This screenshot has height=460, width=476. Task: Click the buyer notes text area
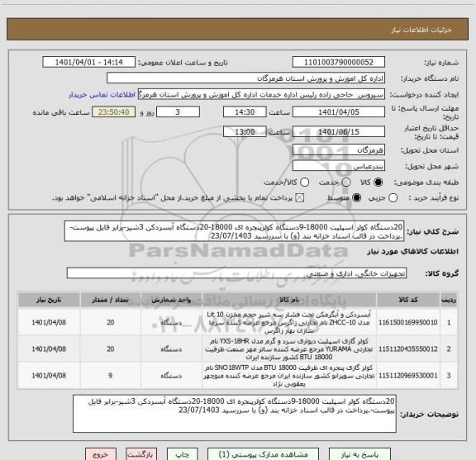tap(235, 414)
